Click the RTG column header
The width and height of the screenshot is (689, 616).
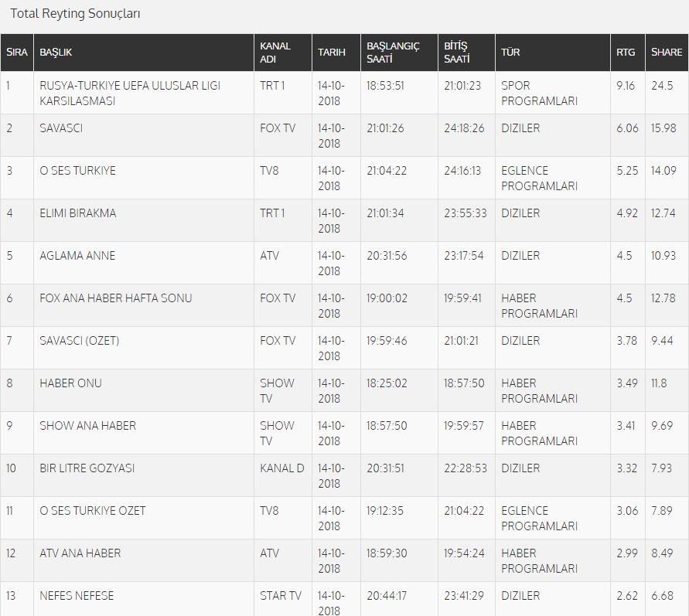(x=627, y=53)
